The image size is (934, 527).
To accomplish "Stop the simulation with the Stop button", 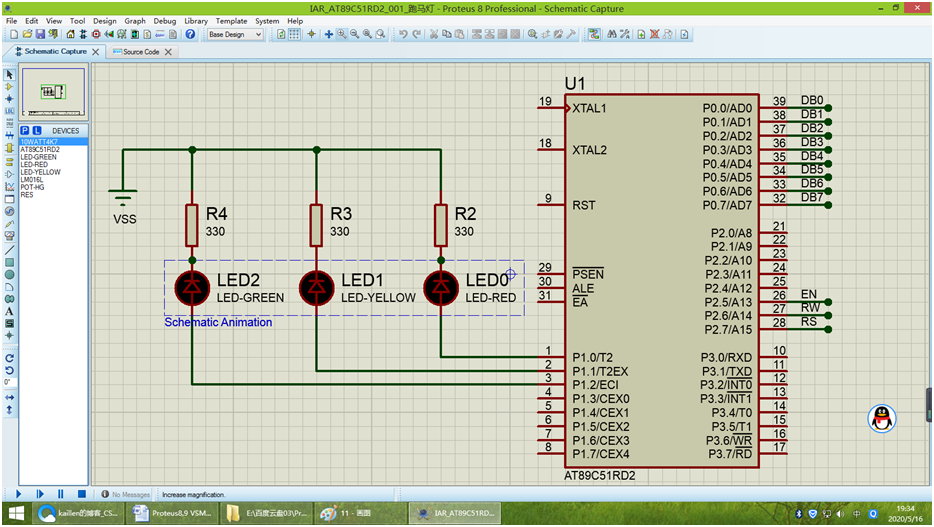I will 82,494.
